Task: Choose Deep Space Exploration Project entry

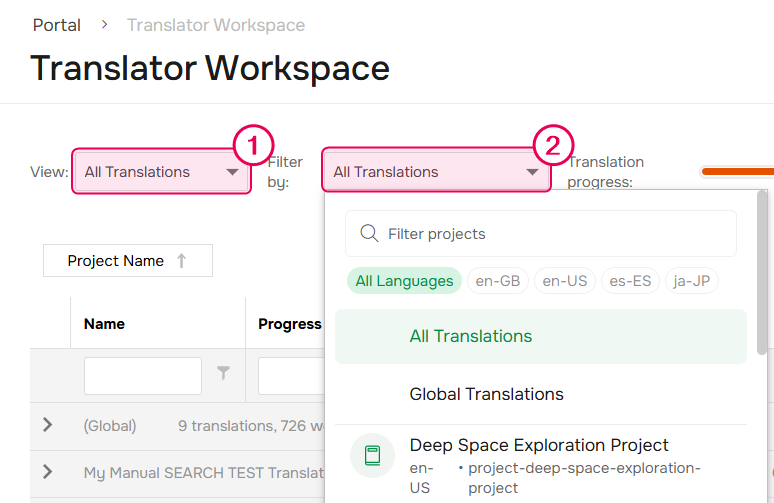Action: (x=541, y=465)
